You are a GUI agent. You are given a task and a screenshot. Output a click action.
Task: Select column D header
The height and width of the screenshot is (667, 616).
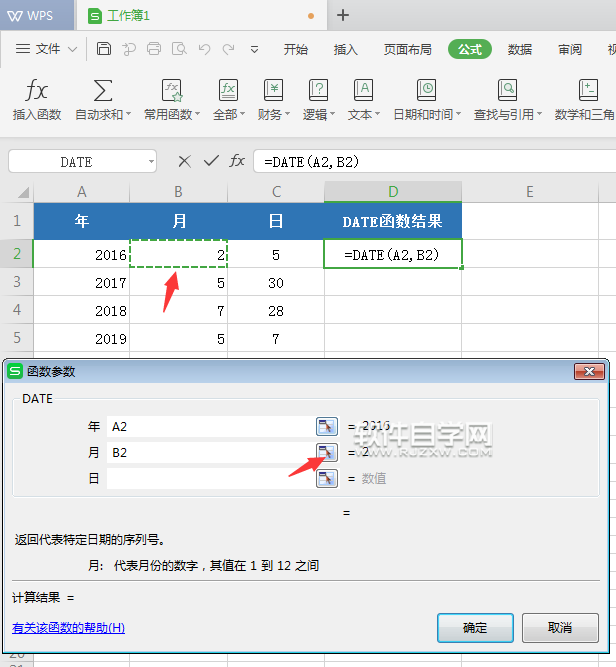(x=393, y=192)
